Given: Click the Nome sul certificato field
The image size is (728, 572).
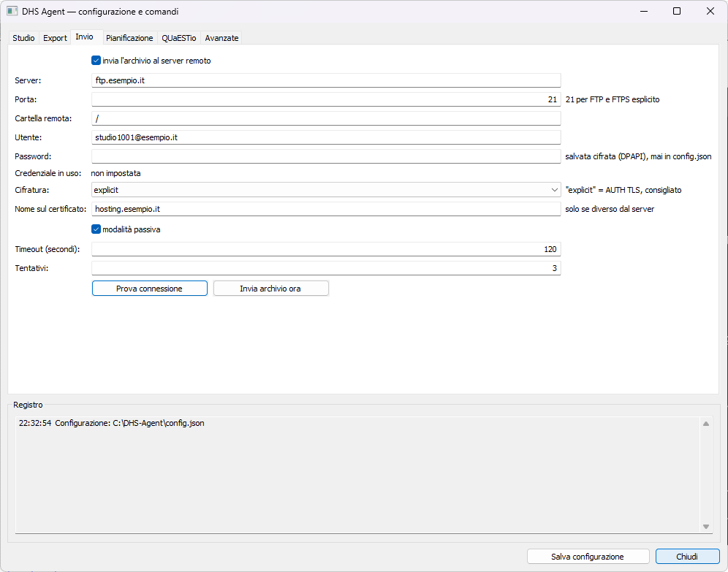Looking at the screenshot, I should point(326,209).
